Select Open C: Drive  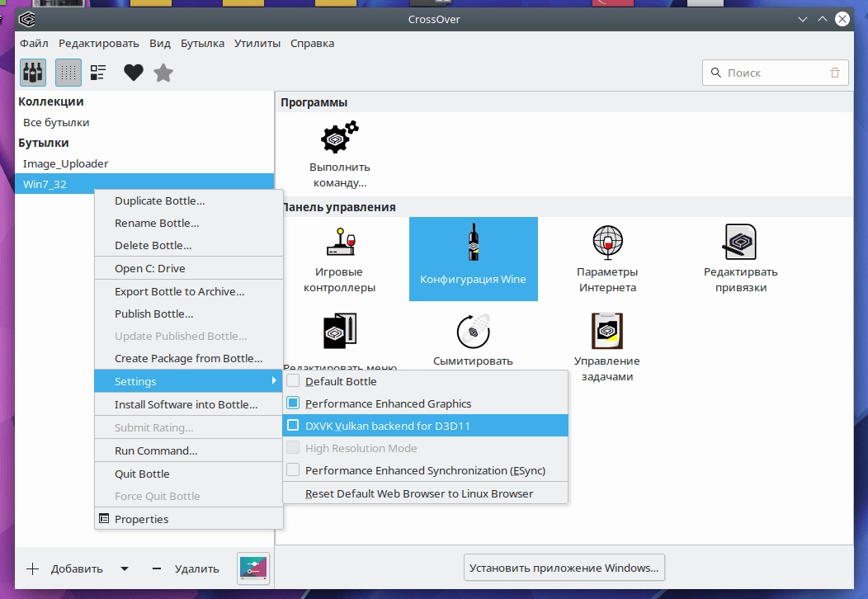pos(189,268)
